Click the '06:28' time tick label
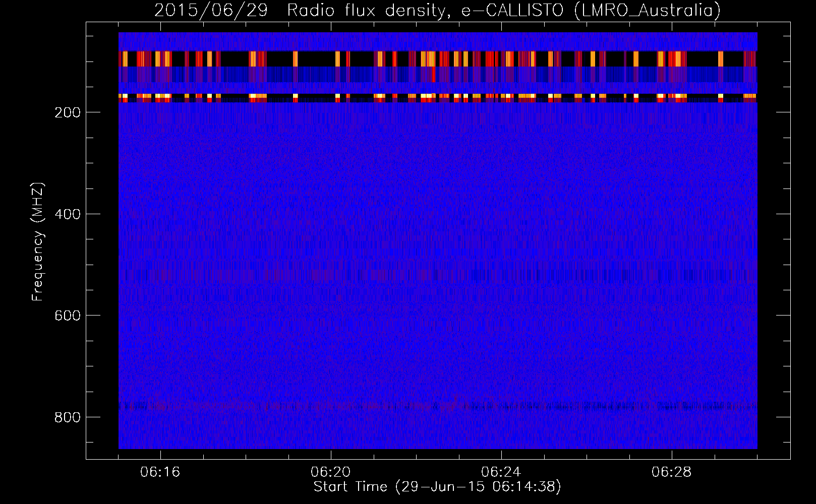 point(672,472)
